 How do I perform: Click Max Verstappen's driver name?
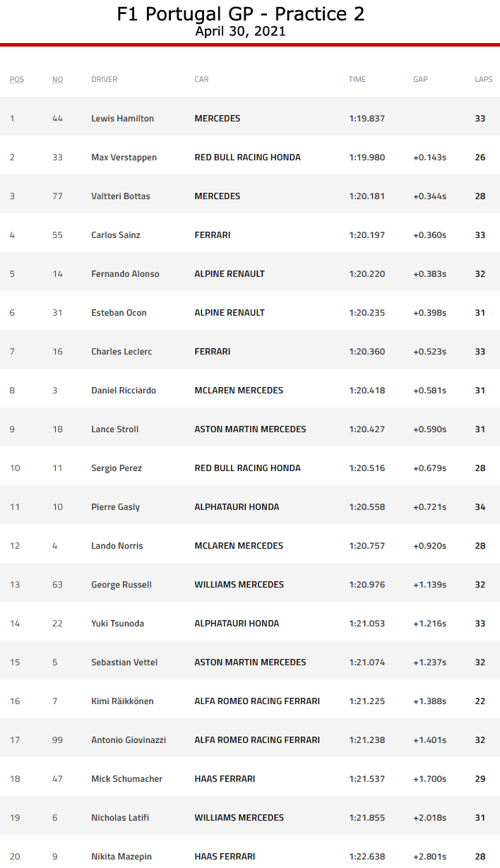124,157
